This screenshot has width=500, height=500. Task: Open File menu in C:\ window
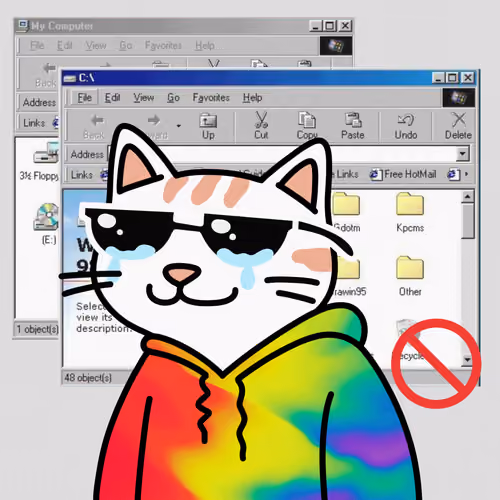tap(84, 98)
